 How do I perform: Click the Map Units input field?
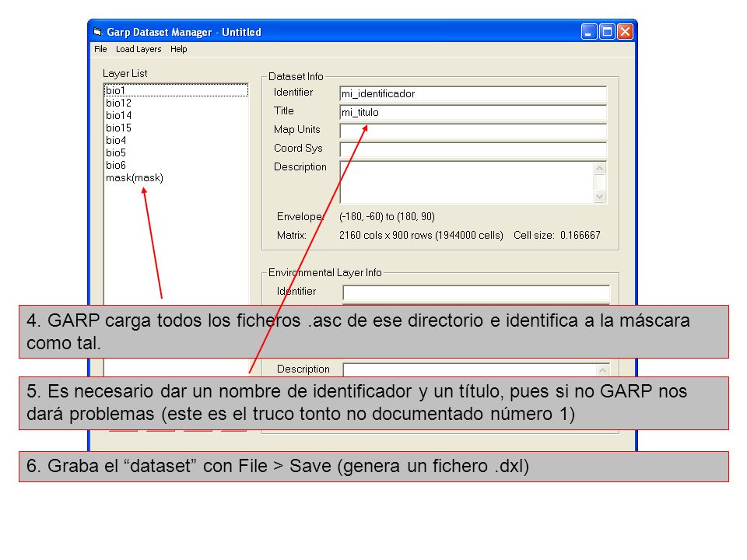473,131
